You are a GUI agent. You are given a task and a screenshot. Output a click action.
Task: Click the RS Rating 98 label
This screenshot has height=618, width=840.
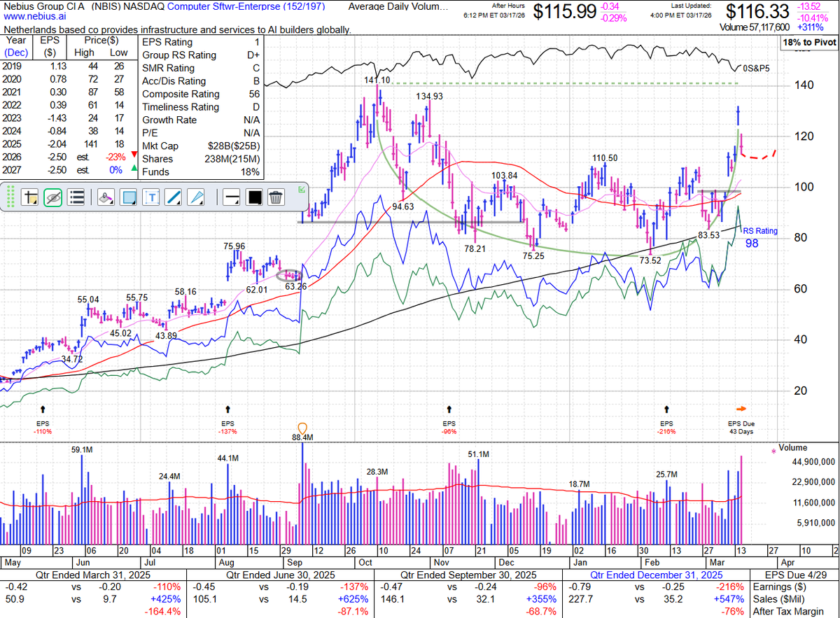coord(759,237)
